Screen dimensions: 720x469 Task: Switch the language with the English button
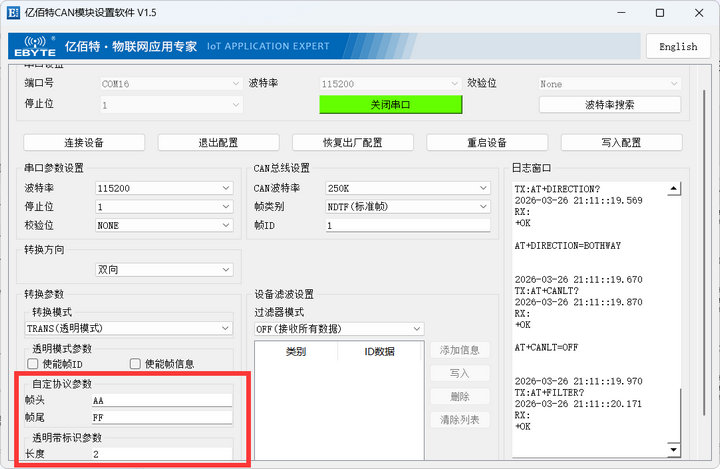678,46
